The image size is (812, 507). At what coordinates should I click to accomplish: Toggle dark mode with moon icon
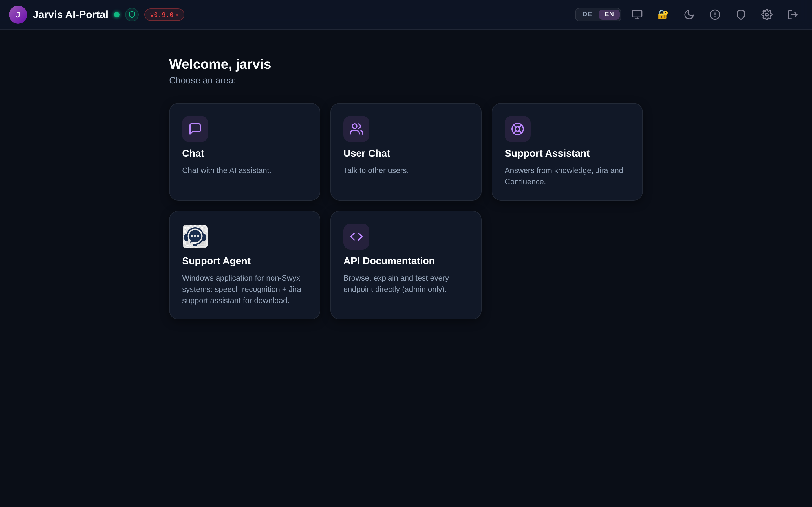tap(689, 15)
